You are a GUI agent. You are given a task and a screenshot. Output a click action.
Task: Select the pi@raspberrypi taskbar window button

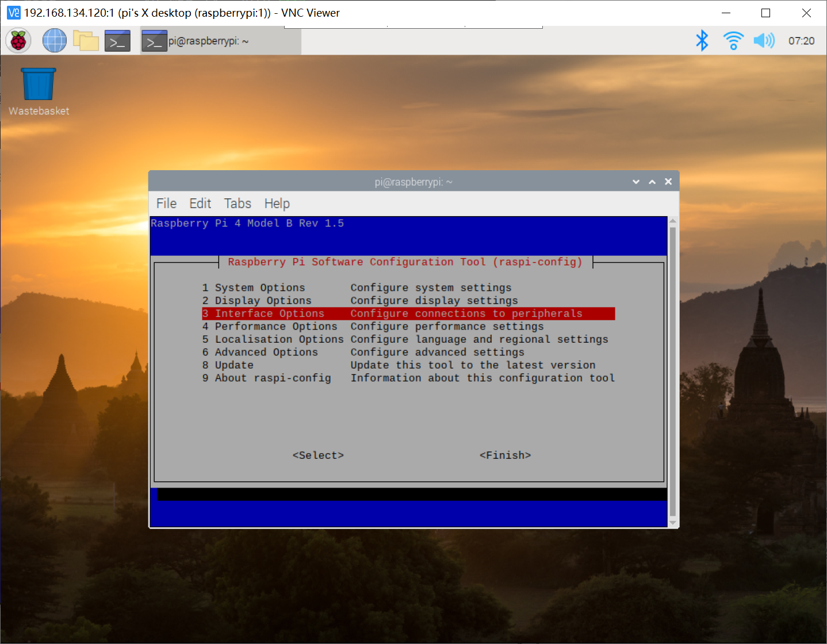[221, 41]
